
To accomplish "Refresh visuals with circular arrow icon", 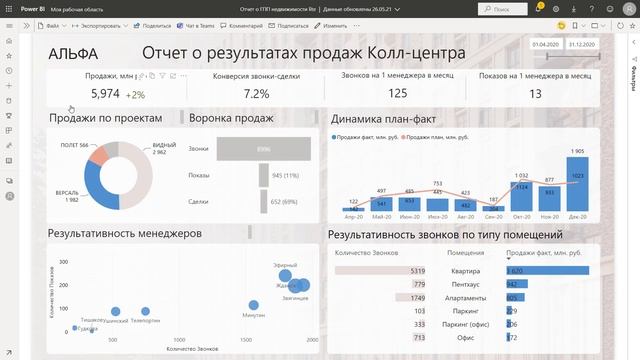I will 620,26.
